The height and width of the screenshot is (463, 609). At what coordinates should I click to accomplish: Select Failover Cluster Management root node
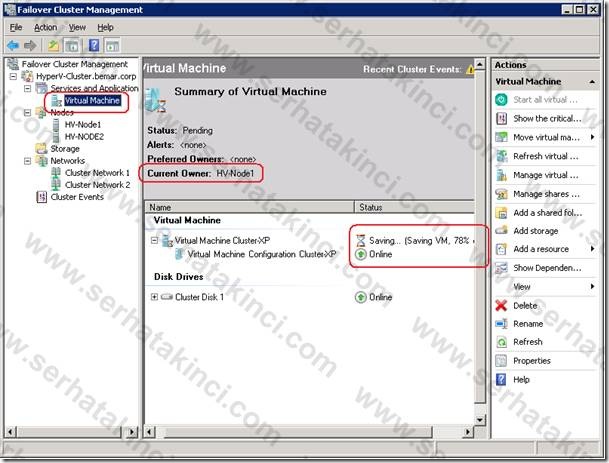point(74,64)
